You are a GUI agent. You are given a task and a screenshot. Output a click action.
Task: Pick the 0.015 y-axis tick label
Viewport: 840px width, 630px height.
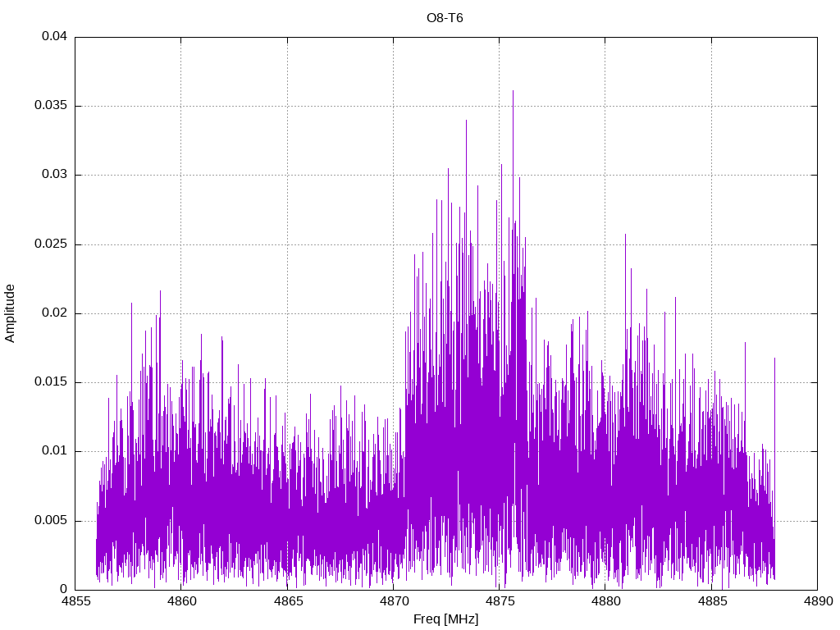point(52,382)
